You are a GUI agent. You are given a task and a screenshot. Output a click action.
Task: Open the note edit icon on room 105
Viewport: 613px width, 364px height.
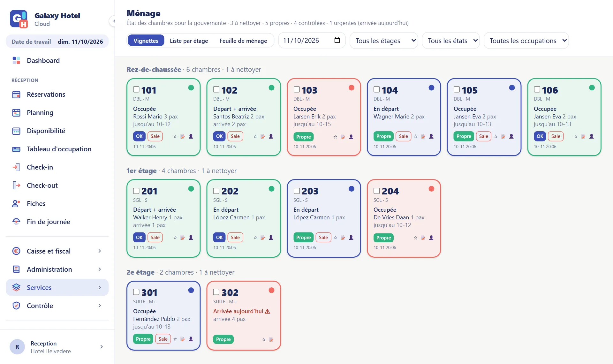point(503,136)
